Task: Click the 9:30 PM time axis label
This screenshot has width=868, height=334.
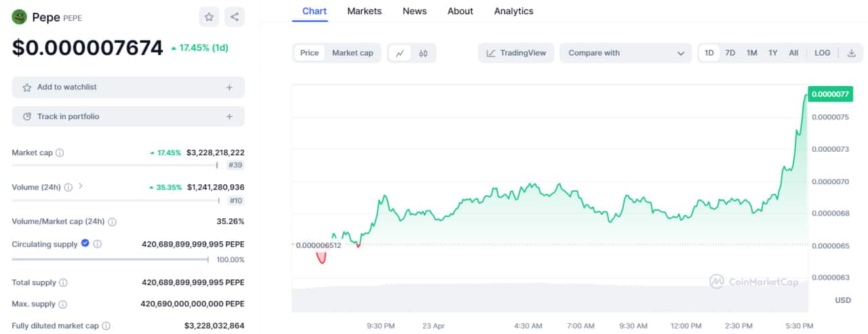Action: pyautogui.click(x=380, y=326)
